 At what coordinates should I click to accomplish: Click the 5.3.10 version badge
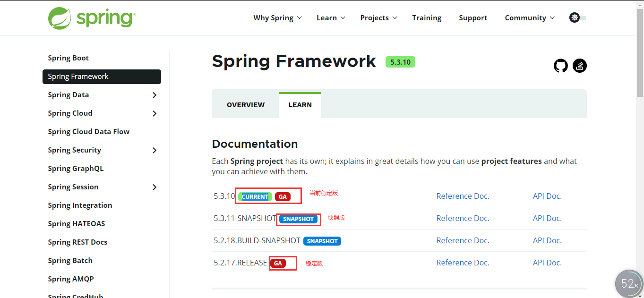pos(400,62)
